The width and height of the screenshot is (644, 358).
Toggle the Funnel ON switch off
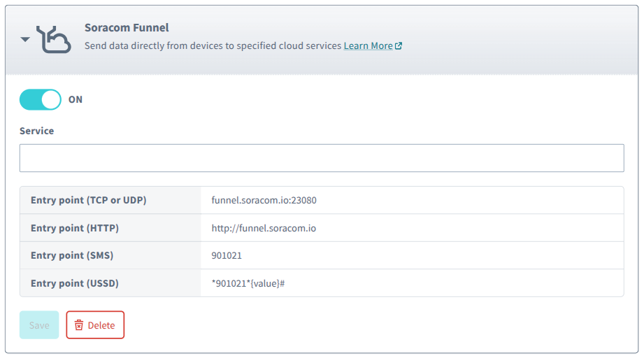[41, 100]
